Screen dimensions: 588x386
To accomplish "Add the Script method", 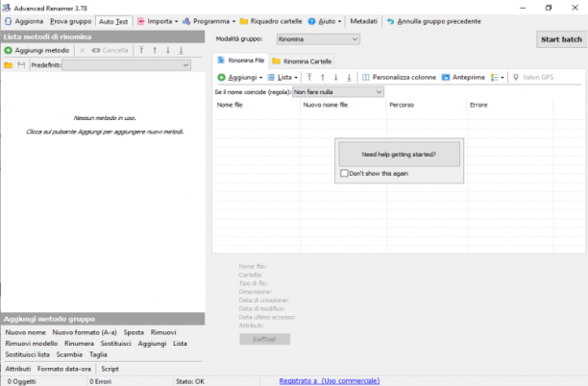I will (110, 369).
